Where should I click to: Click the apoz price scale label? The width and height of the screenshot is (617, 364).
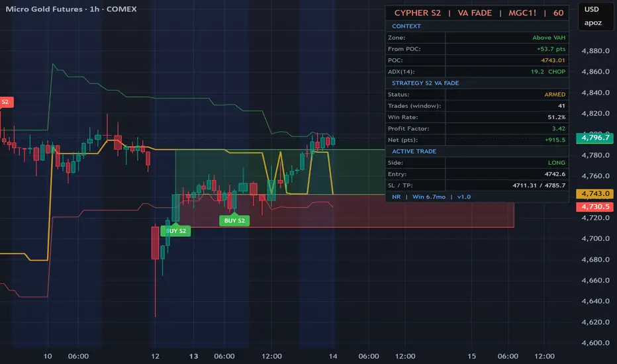[593, 23]
